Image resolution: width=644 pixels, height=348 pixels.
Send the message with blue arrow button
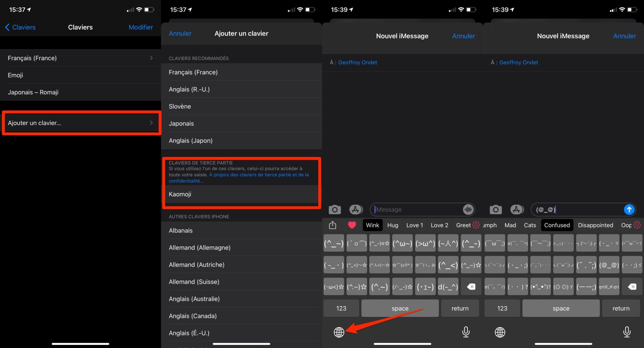[x=629, y=210]
